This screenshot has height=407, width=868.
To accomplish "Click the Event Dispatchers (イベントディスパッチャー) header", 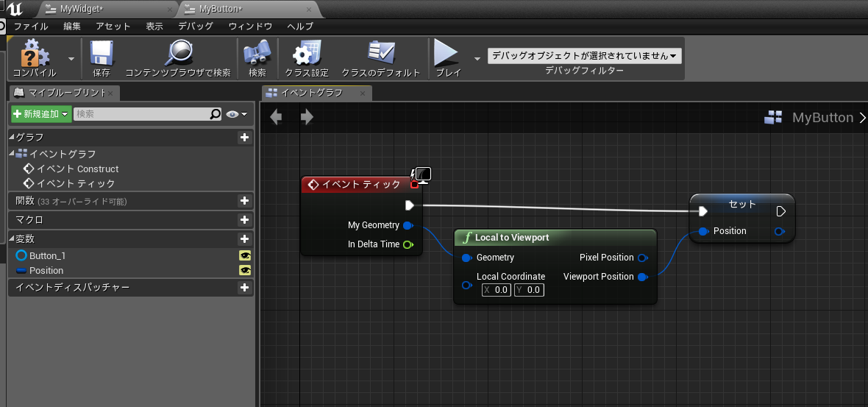I will [x=131, y=287].
